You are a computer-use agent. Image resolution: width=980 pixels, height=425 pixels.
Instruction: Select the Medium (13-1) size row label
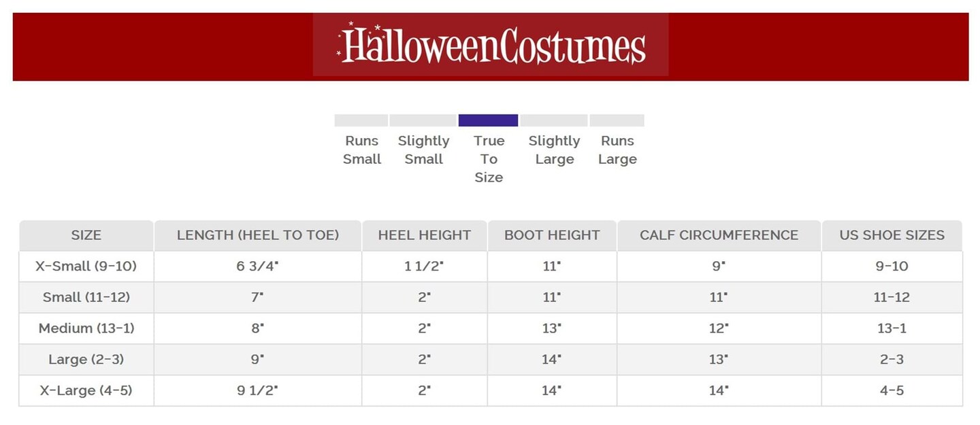[x=86, y=328]
